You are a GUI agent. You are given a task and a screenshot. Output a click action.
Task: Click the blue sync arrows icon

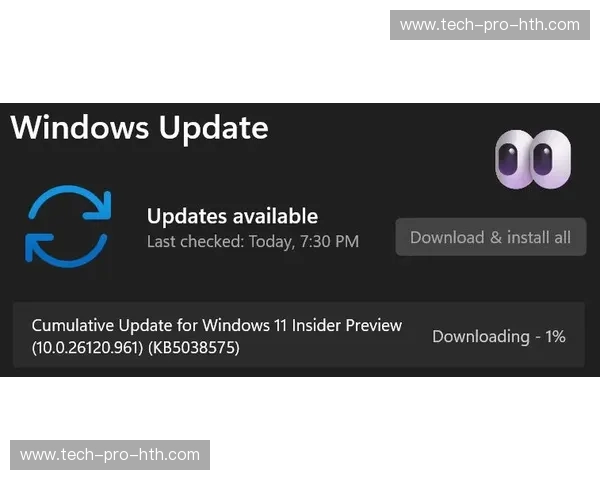click(x=68, y=226)
